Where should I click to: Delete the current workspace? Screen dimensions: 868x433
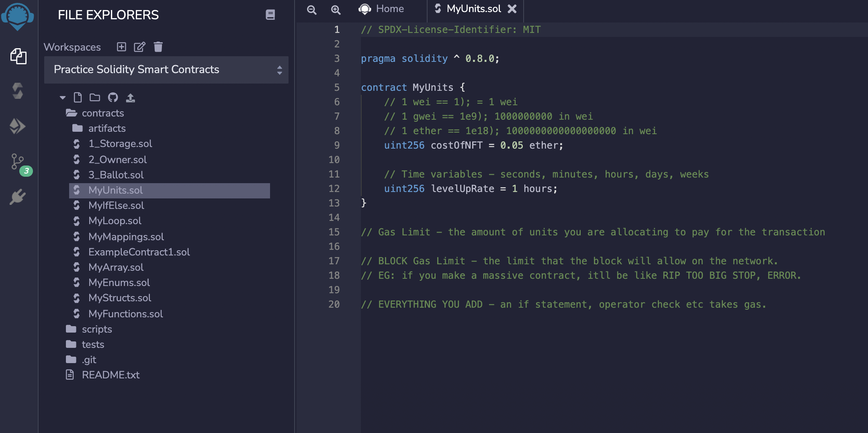pos(158,47)
